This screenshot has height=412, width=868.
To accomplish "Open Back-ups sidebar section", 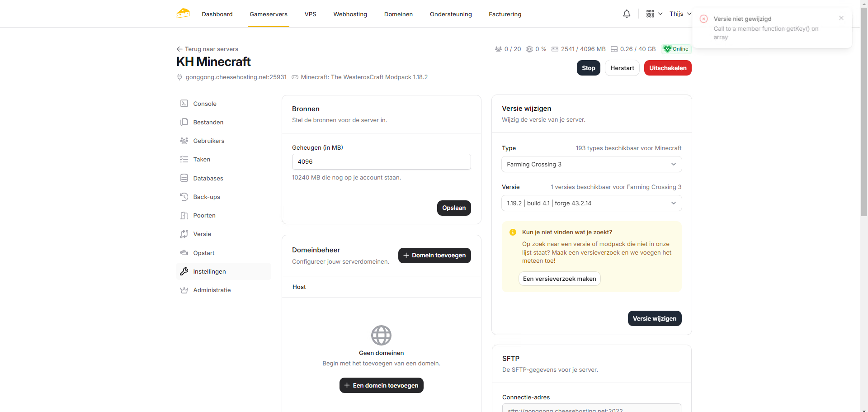I will (x=207, y=197).
